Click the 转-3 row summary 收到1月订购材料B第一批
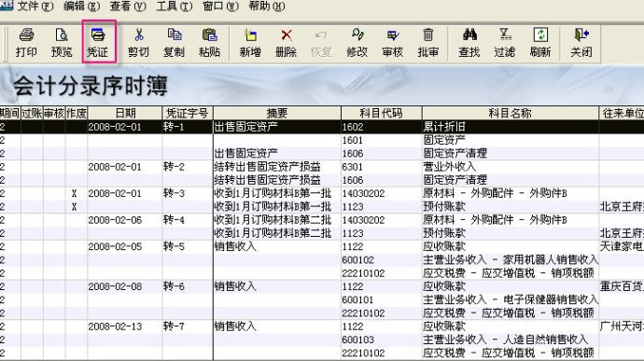The width and height of the screenshot is (644, 361). (x=273, y=193)
